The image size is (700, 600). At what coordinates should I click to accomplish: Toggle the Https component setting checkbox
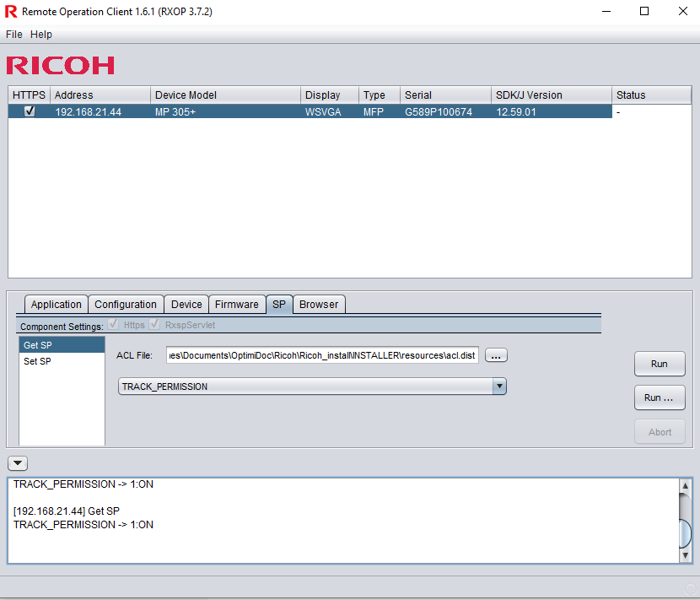(x=113, y=324)
